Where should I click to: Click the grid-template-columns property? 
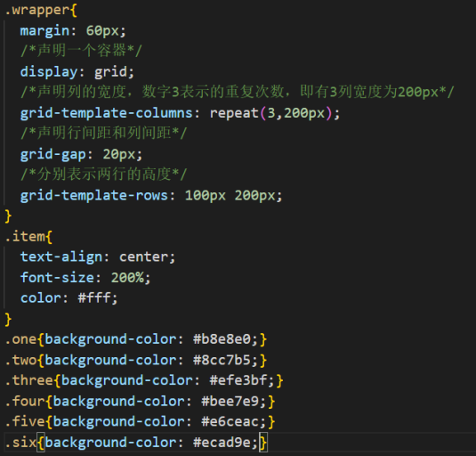(x=106, y=114)
